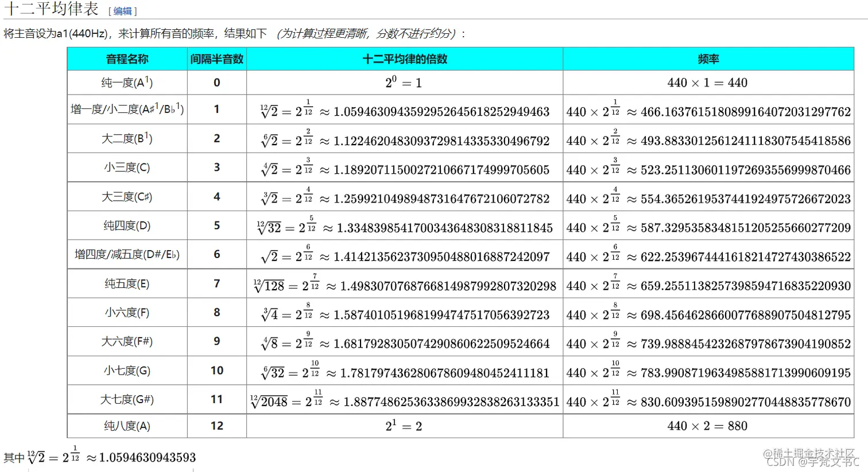Select the 小六度(F) cell
The width and height of the screenshot is (868, 472).
127,313
